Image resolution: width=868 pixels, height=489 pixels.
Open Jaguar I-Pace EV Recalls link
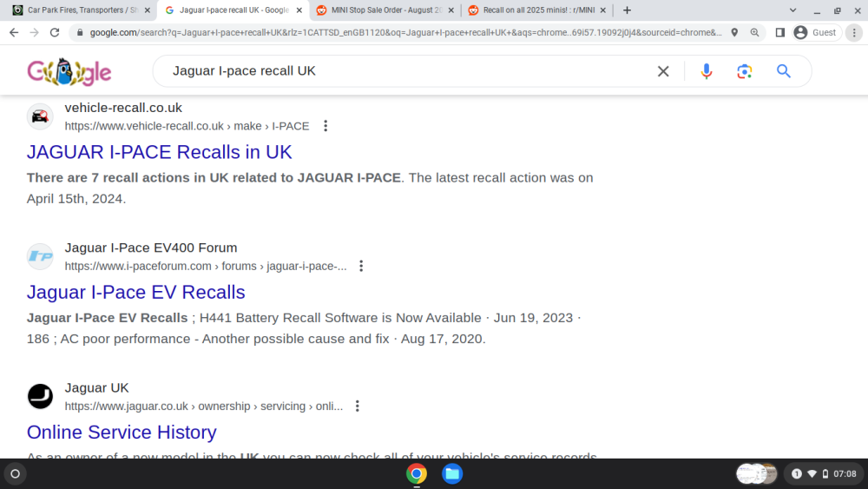coord(136,293)
